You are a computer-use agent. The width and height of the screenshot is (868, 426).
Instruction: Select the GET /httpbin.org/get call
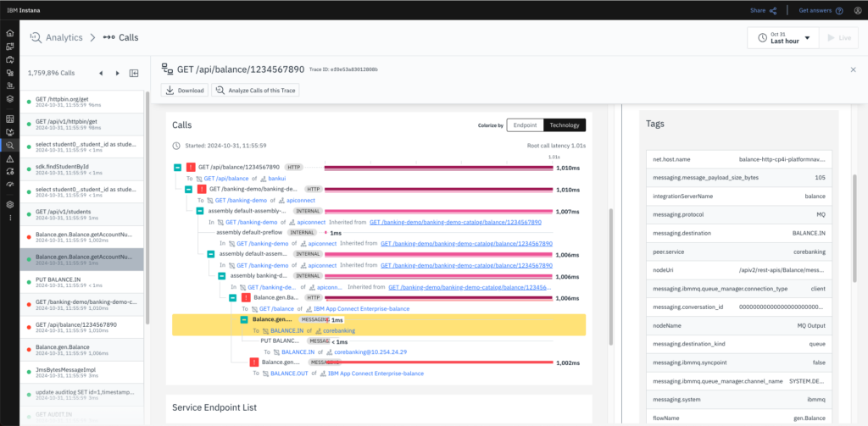[82, 102]
